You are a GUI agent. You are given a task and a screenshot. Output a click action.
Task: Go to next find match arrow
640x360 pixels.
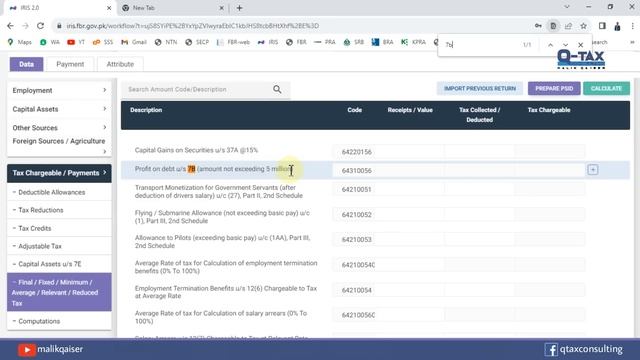tap(565, 45)
